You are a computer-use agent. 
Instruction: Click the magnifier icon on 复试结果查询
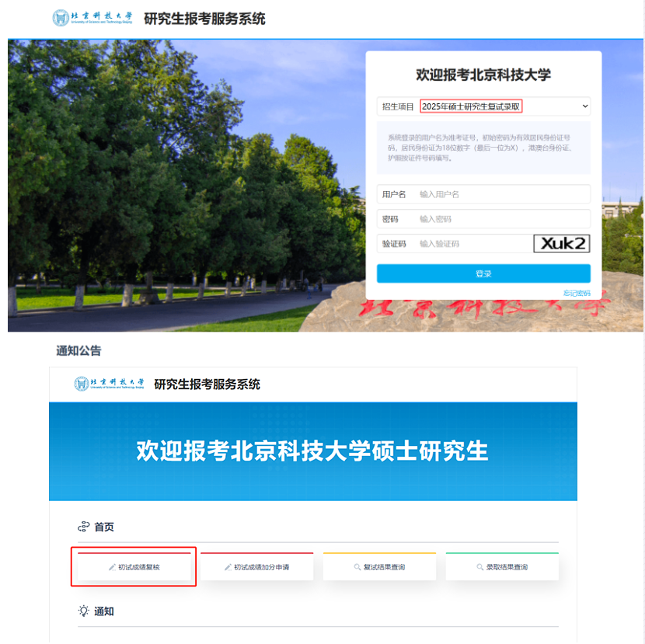357,567
